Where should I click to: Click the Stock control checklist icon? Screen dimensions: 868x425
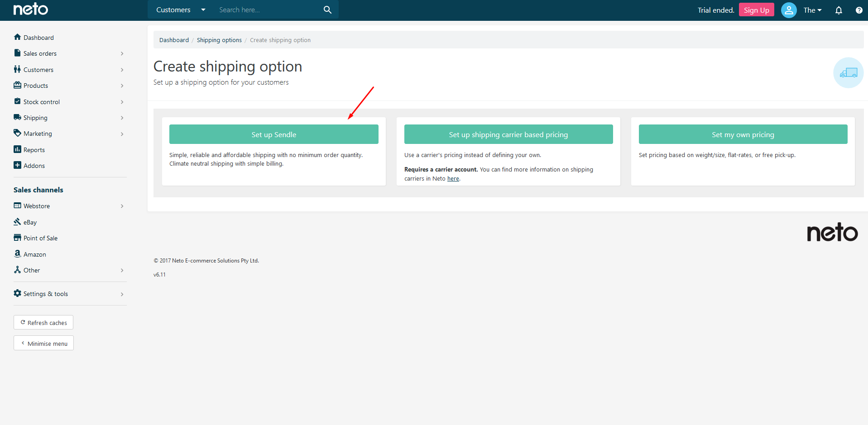pos(17,101)
